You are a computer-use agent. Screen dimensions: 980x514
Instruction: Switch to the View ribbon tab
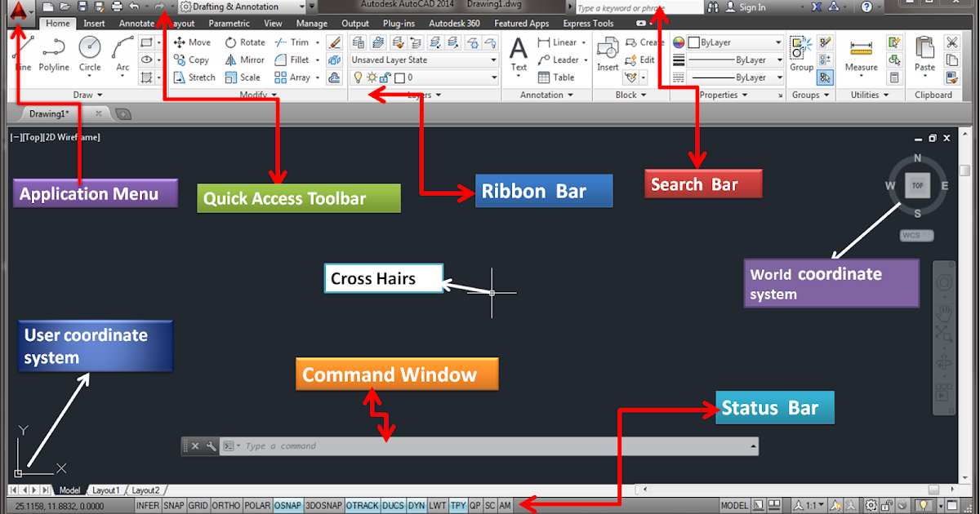(x=273, y=24)
